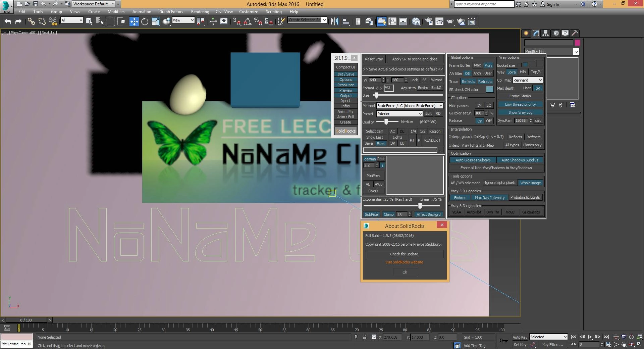Image resolution: width=644 pixels, height=349 pixels.
Task: Click the Undo arrow icon in main toolbar
Action: coord(8,21)
